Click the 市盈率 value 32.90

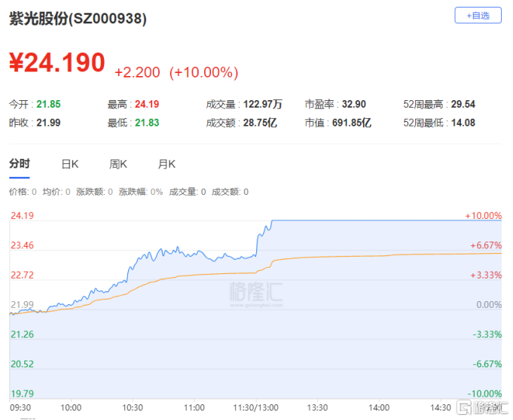click(x=354, y=105)
